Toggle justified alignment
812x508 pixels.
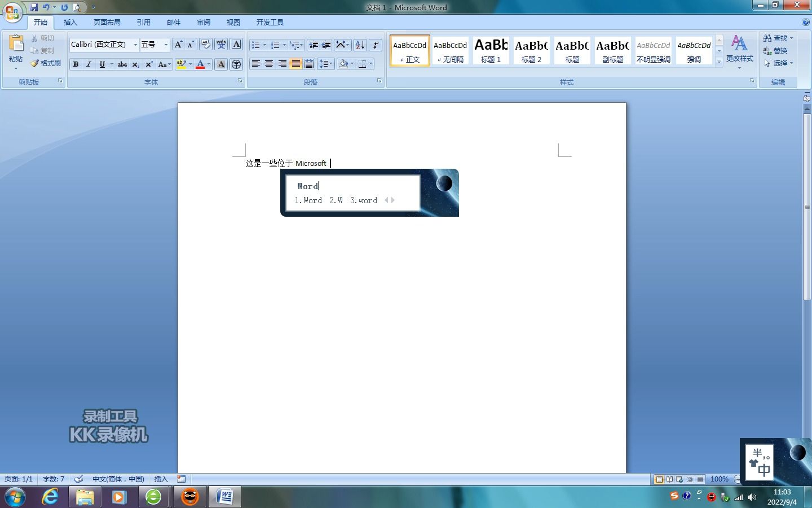[x=295, y=64]
